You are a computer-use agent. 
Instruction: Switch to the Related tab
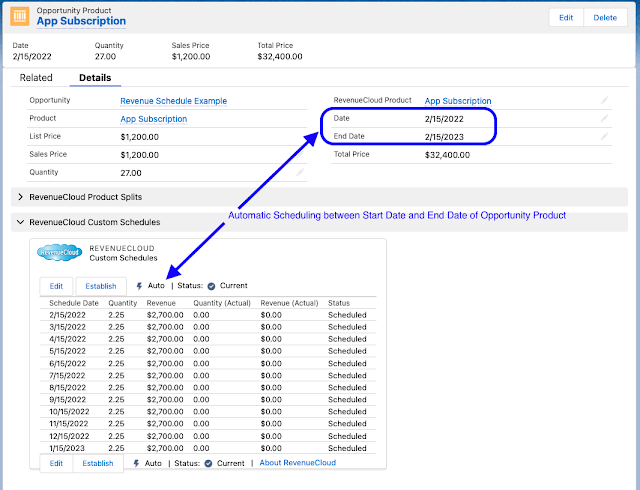tap(36, 78)
